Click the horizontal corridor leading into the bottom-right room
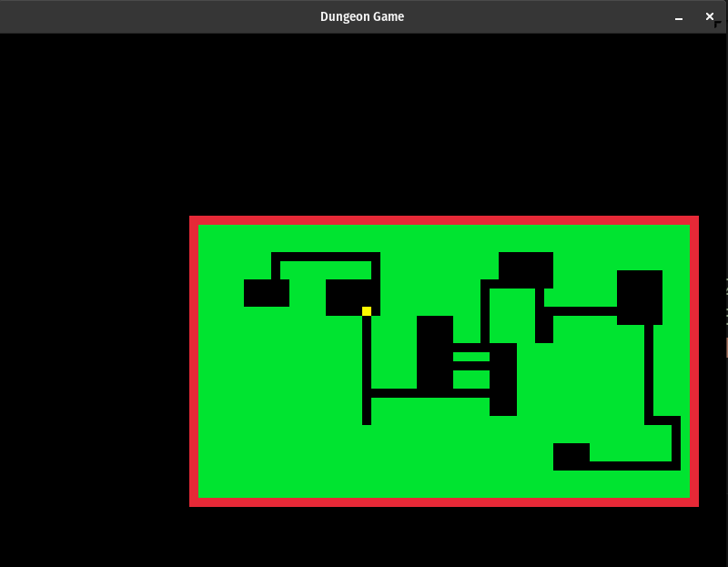728x567 pixels. pyautogui.click(x=632, y=466)
